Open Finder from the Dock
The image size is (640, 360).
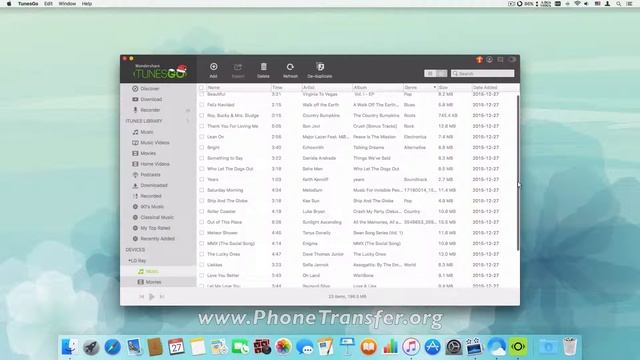(70, 347)
